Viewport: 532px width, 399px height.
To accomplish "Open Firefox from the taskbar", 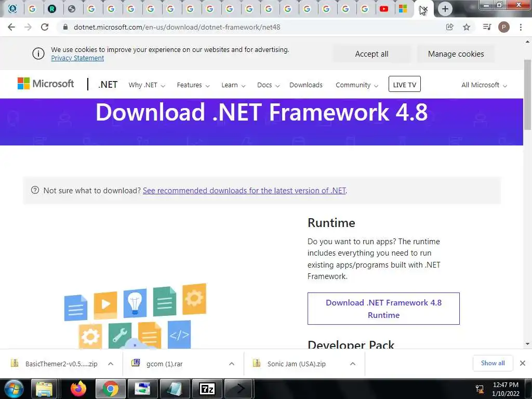I will 78,389.
